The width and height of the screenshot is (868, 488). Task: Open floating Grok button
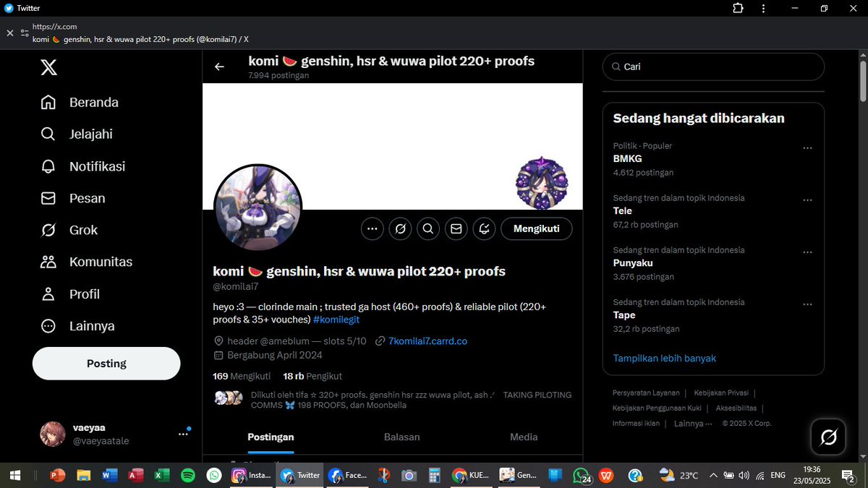828,437
